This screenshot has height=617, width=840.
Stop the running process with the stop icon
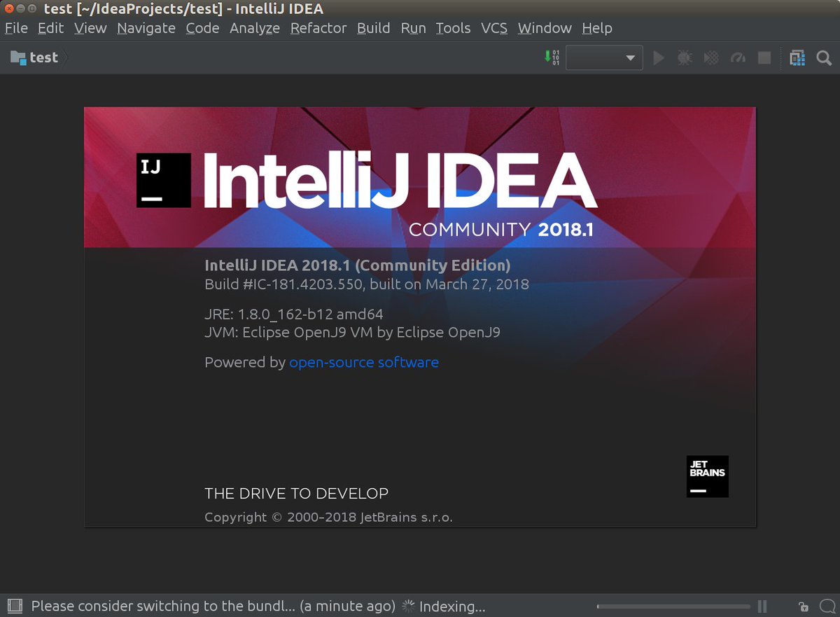point(764,57)
